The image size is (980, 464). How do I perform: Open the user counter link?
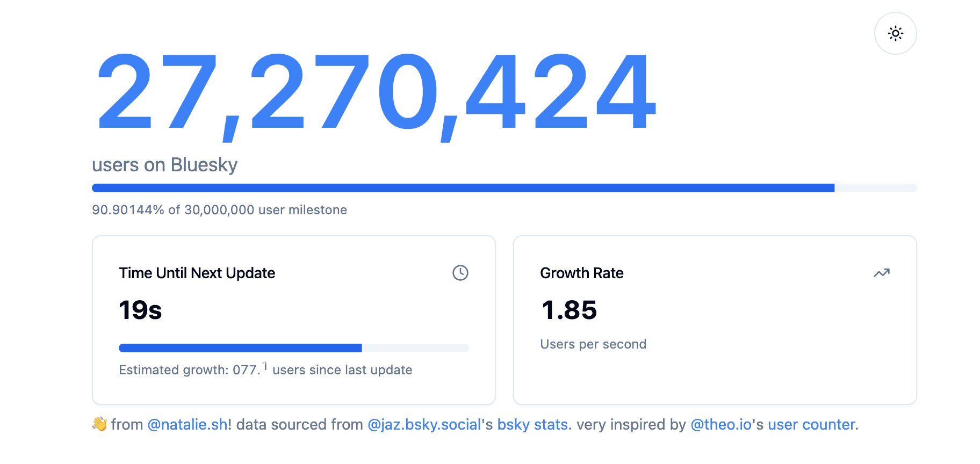tap(811, 424)
